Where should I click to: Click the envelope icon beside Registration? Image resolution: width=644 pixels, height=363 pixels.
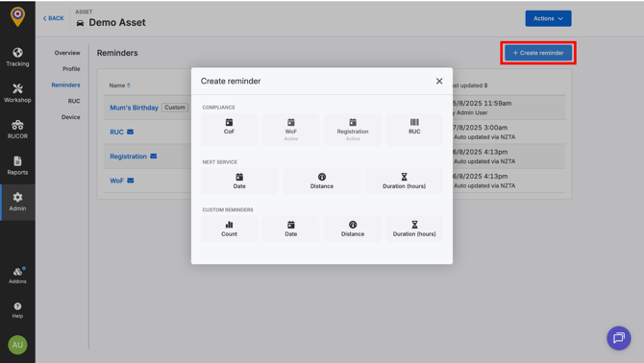(153, 156)
